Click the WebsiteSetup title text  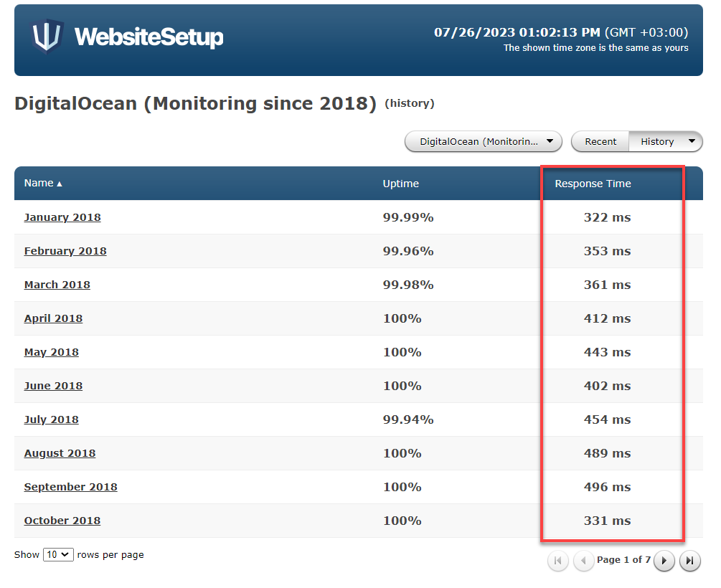[x=149, y=37]
